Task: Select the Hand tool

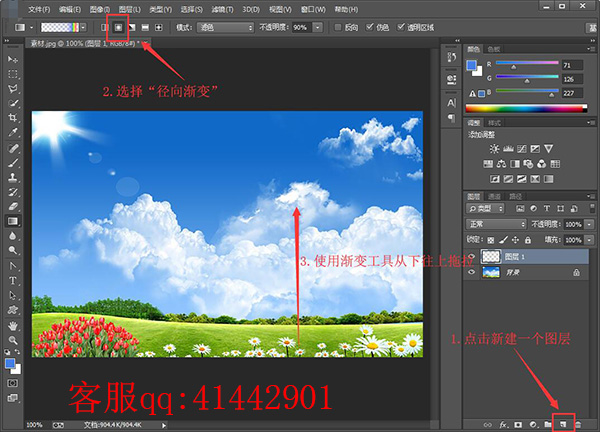Action: [13, 326]
